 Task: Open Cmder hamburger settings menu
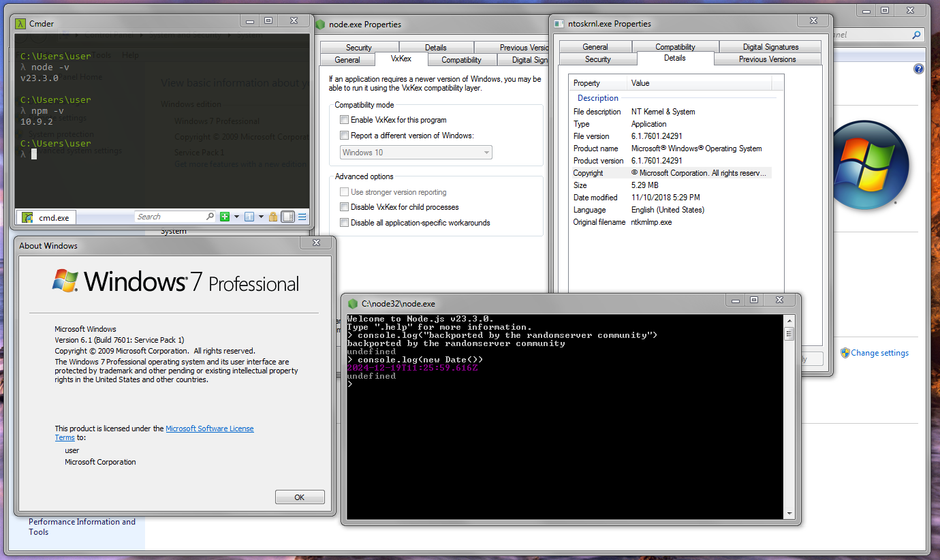click(x=302, y=217)
